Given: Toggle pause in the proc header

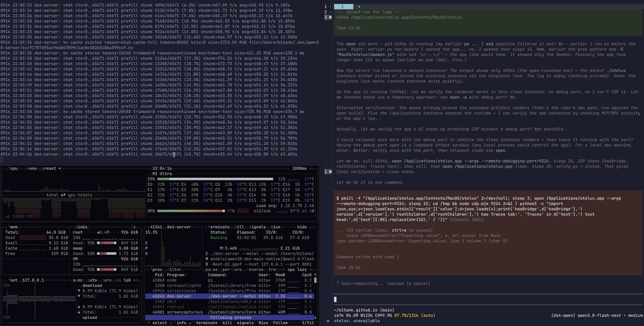Looking at the screenshot, I should click(211, 270).
